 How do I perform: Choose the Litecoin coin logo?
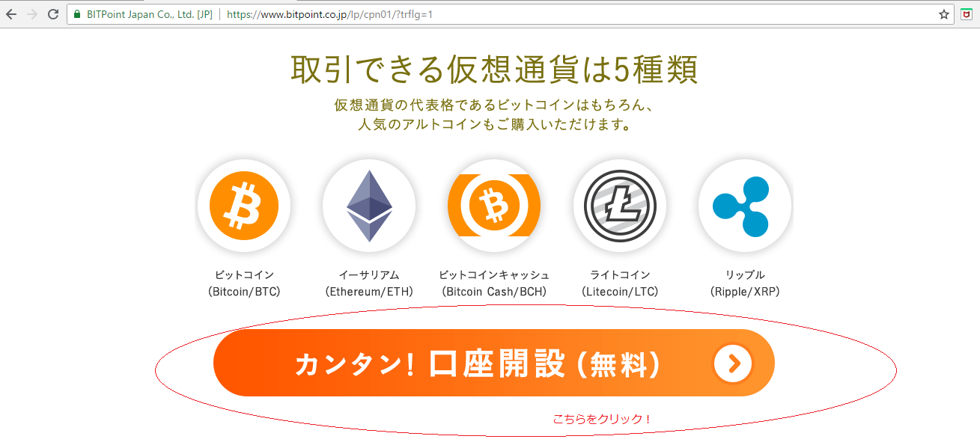[620, 206]
